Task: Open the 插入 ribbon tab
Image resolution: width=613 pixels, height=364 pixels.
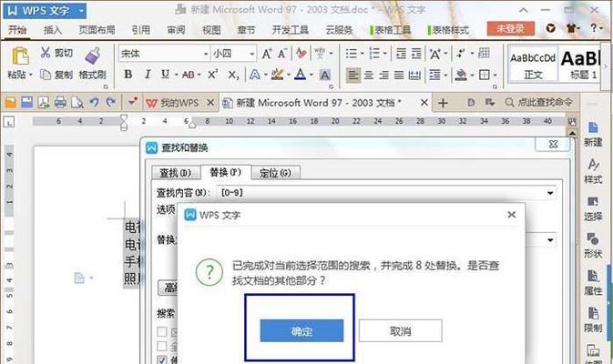Action: pyautogui.click(x=53, y=30)
